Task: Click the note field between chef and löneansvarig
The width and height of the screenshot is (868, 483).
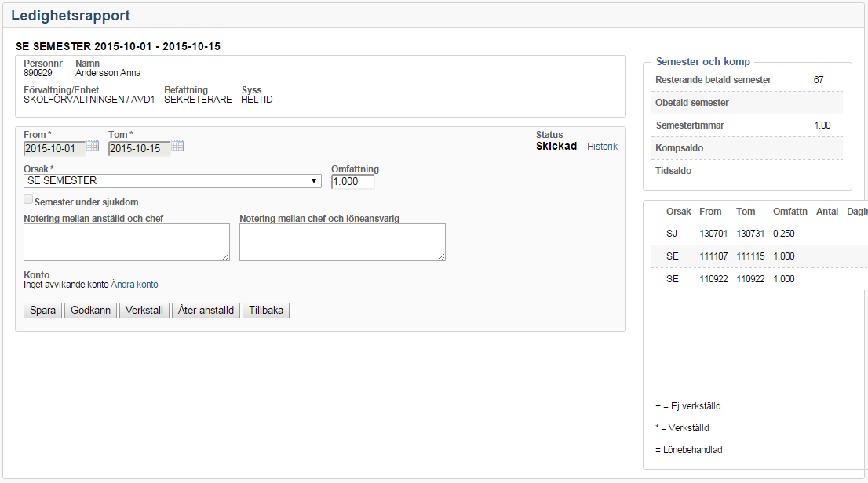Action: click(342, 241)
